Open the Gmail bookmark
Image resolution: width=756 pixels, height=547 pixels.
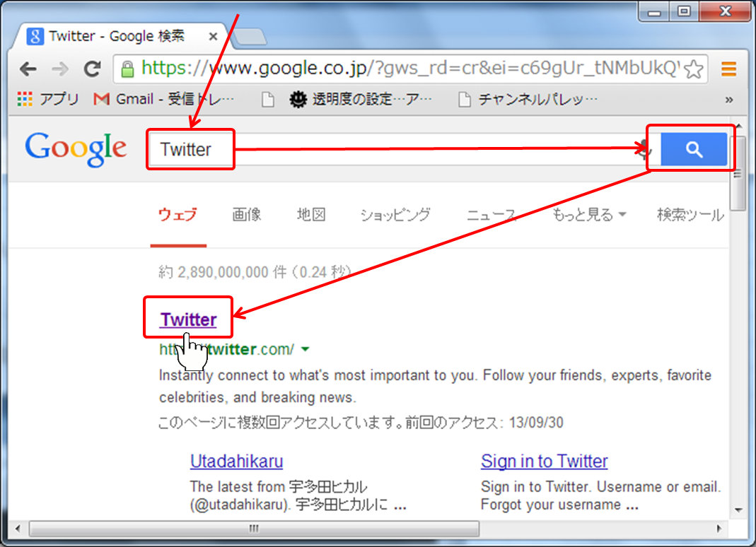[x=163, y=100]
